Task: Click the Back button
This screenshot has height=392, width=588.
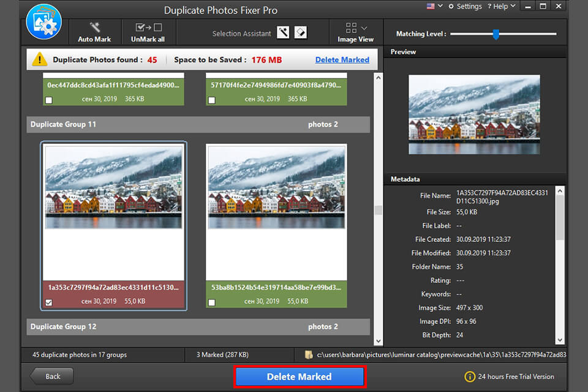Action: (x=51, y=376)
